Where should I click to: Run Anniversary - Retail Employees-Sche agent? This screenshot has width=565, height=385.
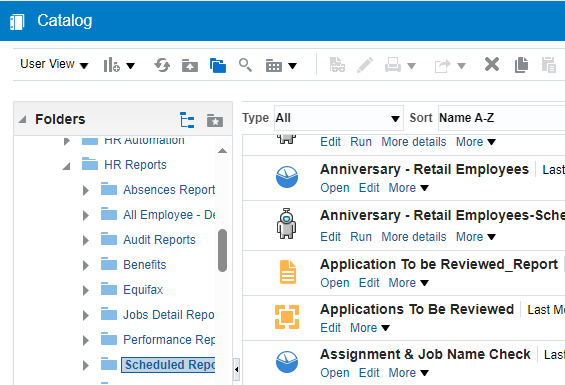point(361,237)
